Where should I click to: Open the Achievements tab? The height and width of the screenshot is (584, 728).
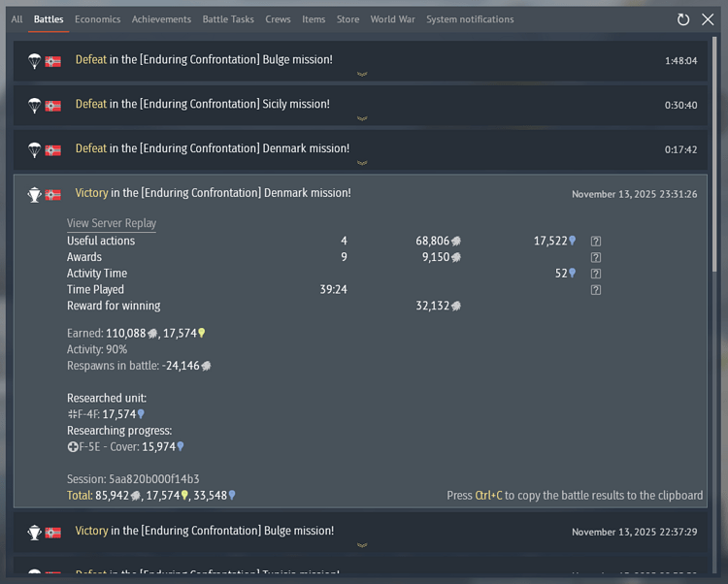[x=161, y=19]
